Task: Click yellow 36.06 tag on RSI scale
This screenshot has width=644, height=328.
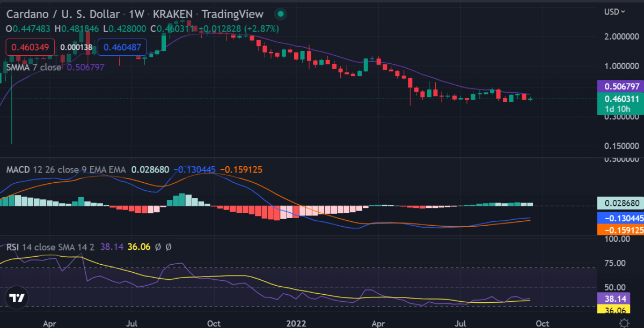Action: pos(612,310)
